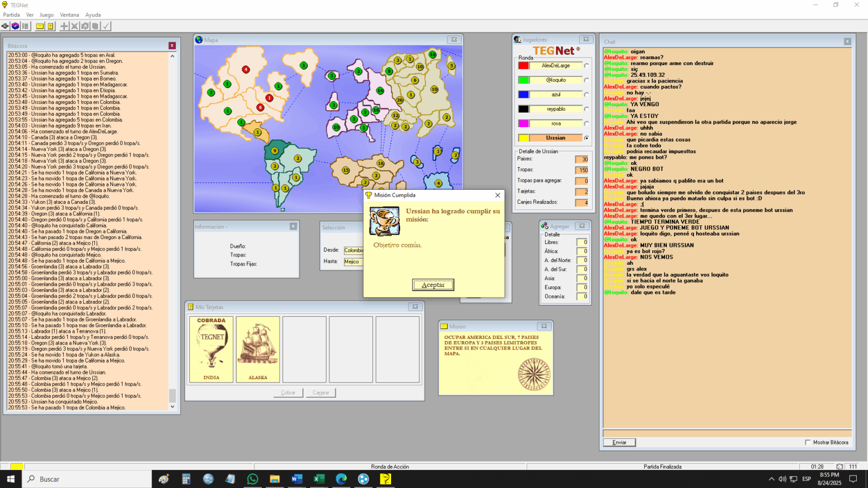
Task: Click the plus add troops toolbar icon
Action: coord(64,26)
